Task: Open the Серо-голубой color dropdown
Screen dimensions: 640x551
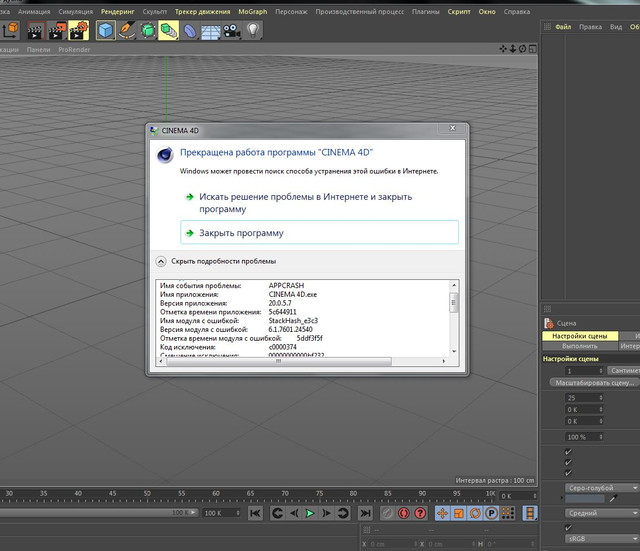Action: pos(602,488)
